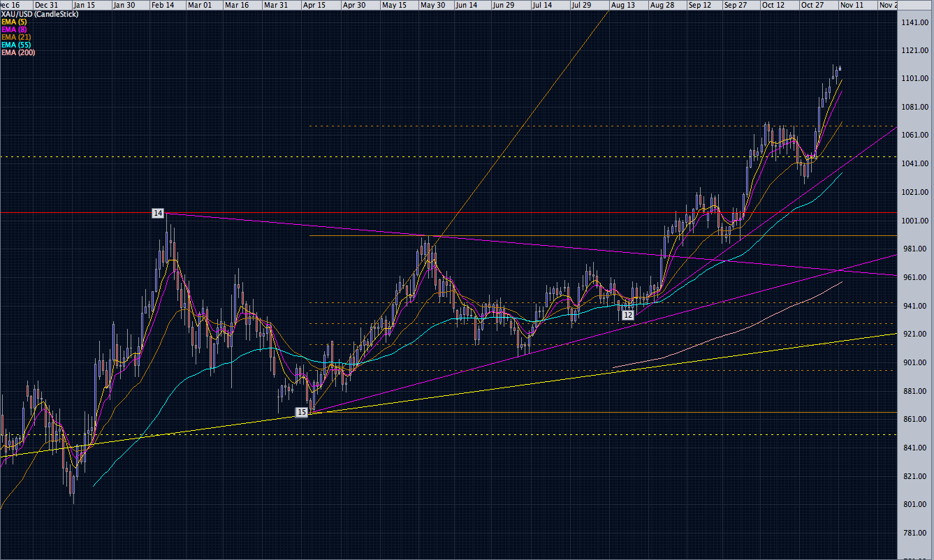Viewport: 934px width, 560px height.
Task: Click the trendline marker labeled 14
Action: pyautogui.click(x=158, y=212)
